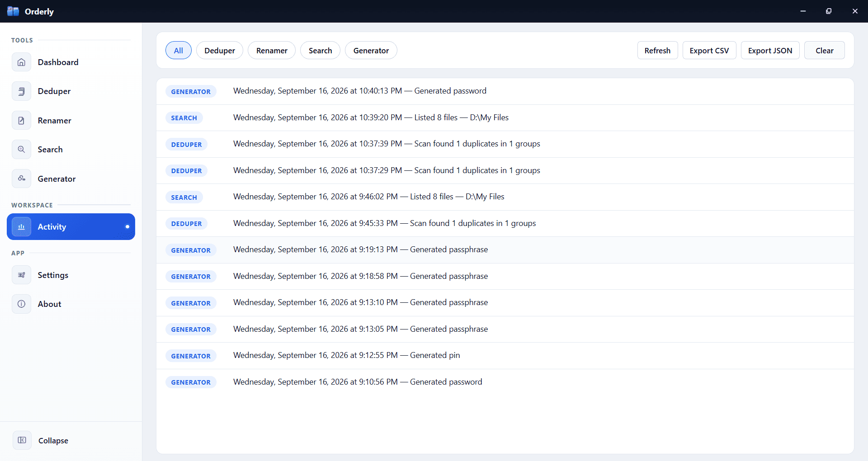Select 9:45:33 PM Scan found duplicates entry
Screen dimensions: 868x461
(505, 224)
